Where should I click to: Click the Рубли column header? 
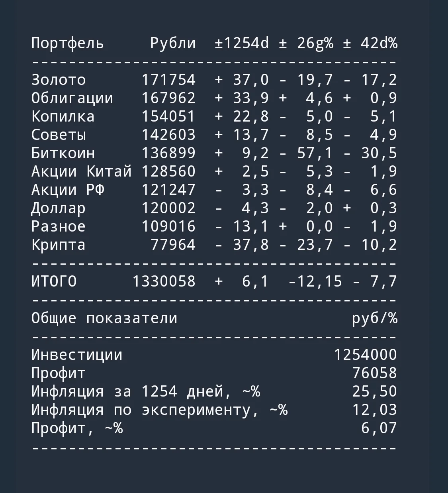tap(173, 43)
